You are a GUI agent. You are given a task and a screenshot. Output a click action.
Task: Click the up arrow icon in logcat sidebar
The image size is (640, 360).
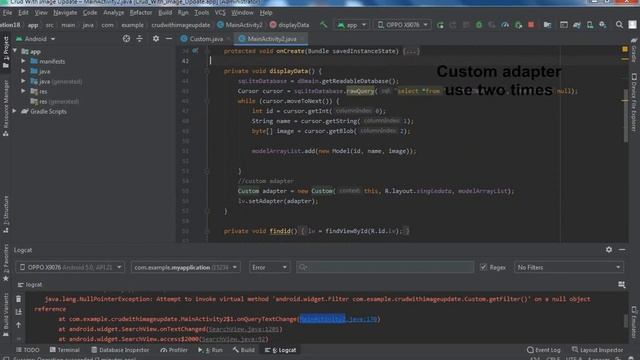pyautogui.click(x=18, y=325)
